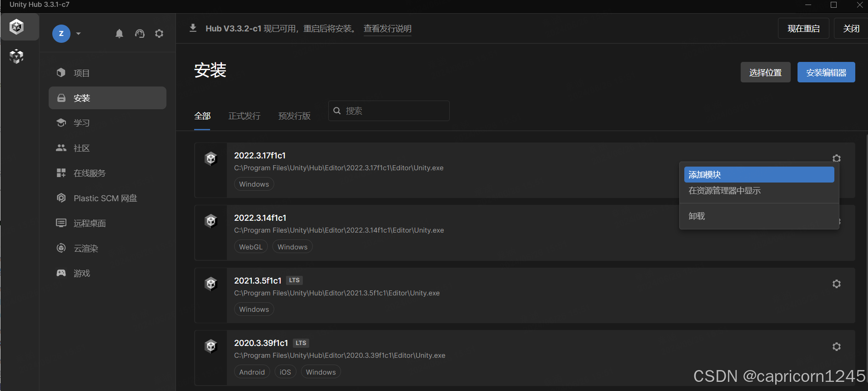Open 游戏 in the sidebar
This screenshot has height=391, width=868.
(x=107, y=273)
